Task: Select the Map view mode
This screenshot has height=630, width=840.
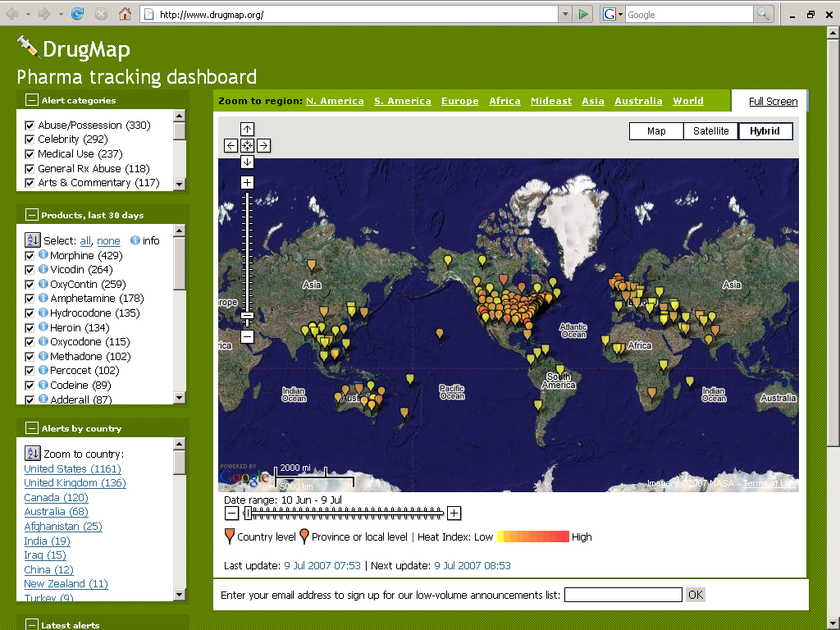Action: [x=656, y=130]
